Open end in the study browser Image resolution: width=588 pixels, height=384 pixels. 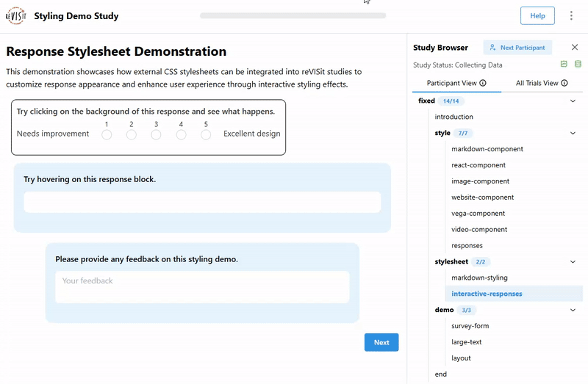[x=440, y=374]
